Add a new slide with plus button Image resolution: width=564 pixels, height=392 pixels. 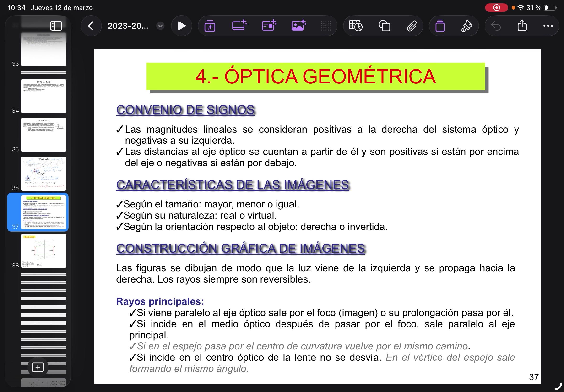click(38, 367)
